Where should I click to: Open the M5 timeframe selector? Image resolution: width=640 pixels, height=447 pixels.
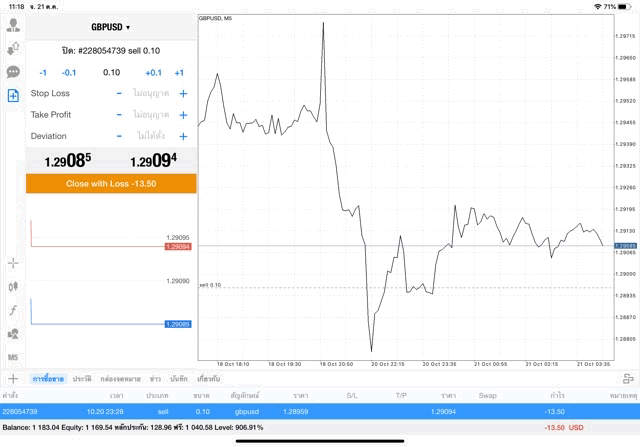(13, 357)
